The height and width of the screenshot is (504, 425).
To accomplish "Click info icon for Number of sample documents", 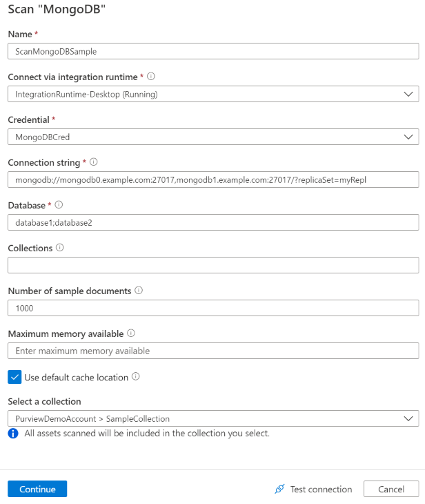I will tap(139, 291).
